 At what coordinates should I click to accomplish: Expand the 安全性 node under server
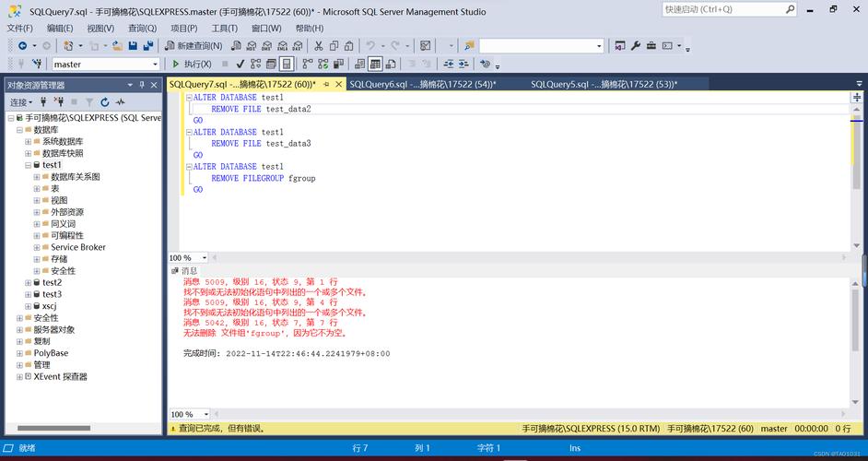(x=19, y=318)
